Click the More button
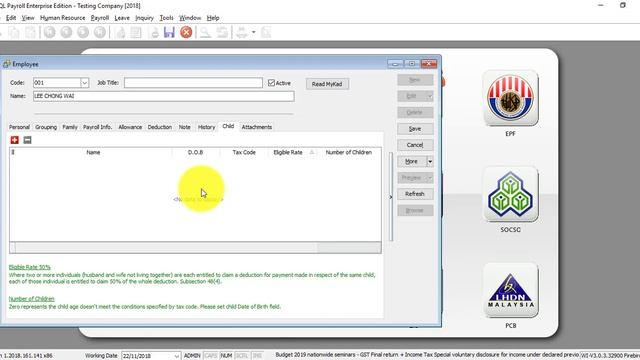 pyautogui.click(x=411, y=161)
